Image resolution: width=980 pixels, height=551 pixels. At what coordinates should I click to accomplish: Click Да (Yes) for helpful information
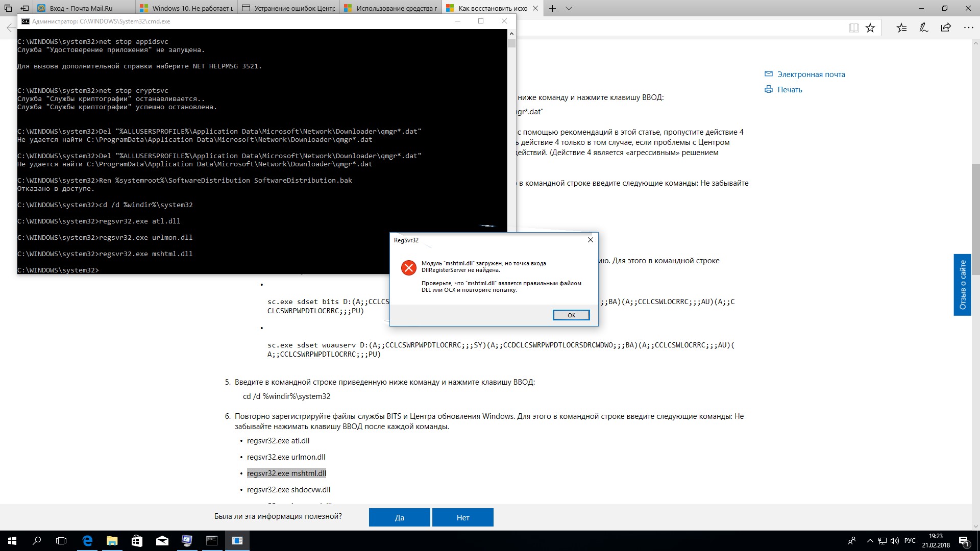399,517
